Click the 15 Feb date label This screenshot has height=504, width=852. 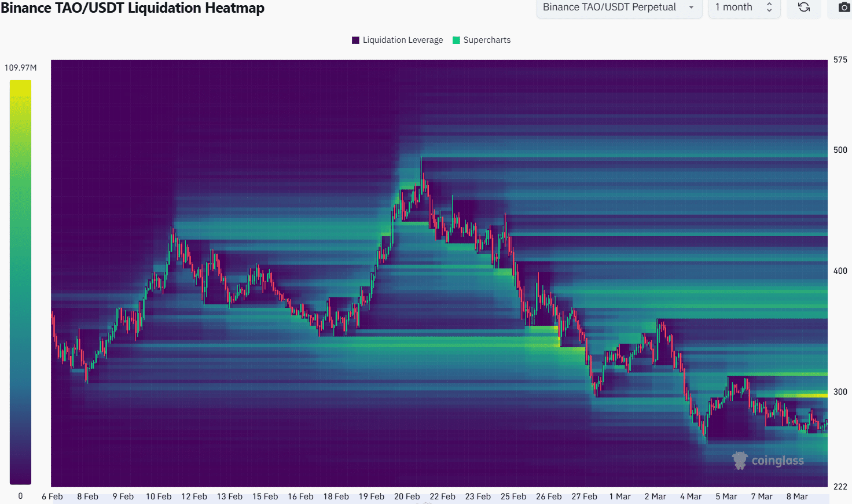tap(265, 496)
